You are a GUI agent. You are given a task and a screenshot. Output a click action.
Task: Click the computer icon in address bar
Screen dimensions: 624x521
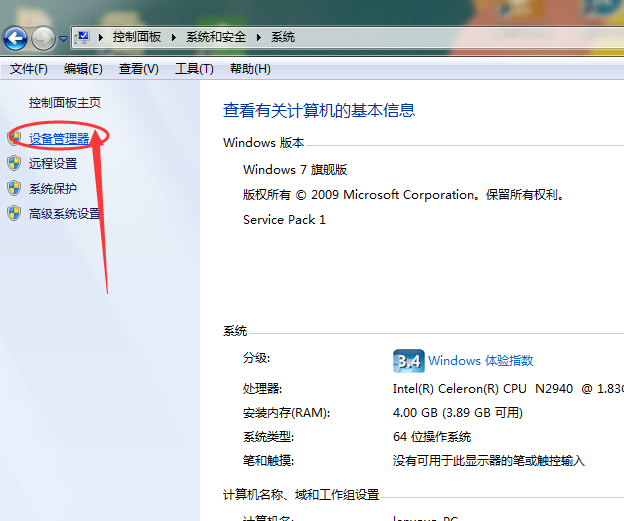[x=82, y=37]
